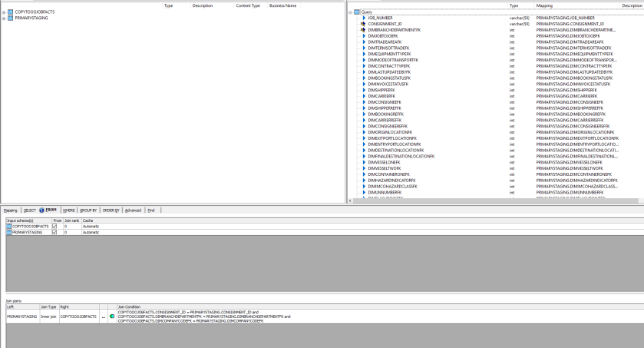Click the Automatic cache cell for PRIMARYSTAGING

pyautogui.click(x=91, y=232)
